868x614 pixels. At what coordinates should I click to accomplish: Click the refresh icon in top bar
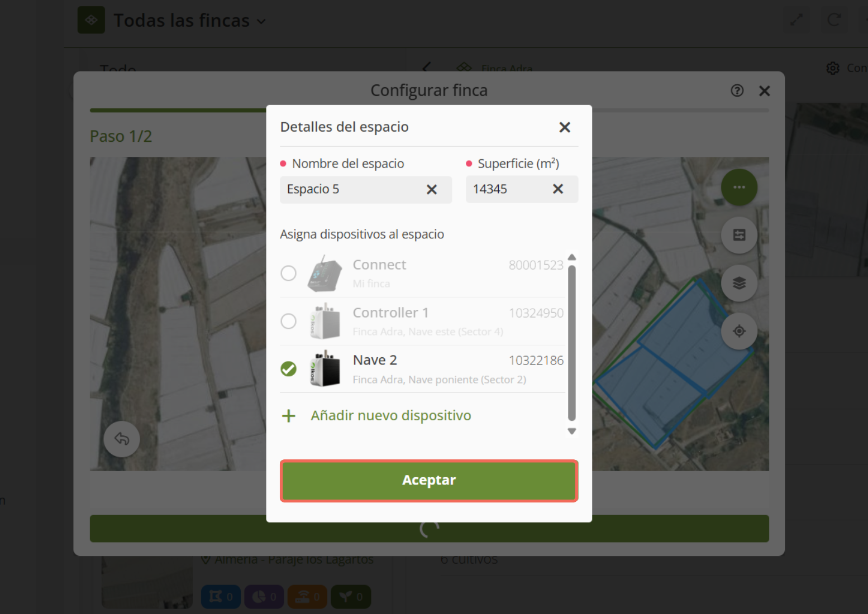[x=834, y=20]
